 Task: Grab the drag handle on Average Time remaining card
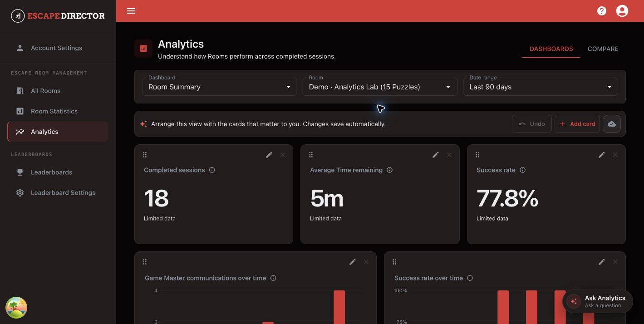click(x=311, y=155)
